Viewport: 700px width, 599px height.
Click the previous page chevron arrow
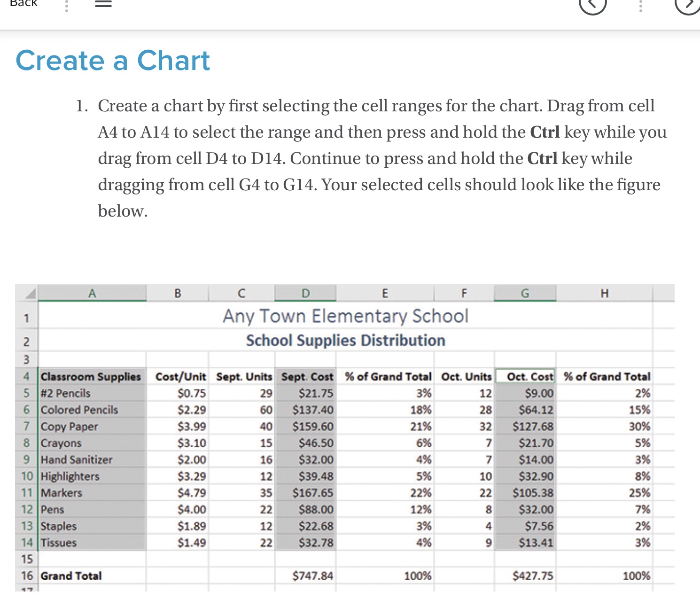pyautogui.click(x=593, y=7)
